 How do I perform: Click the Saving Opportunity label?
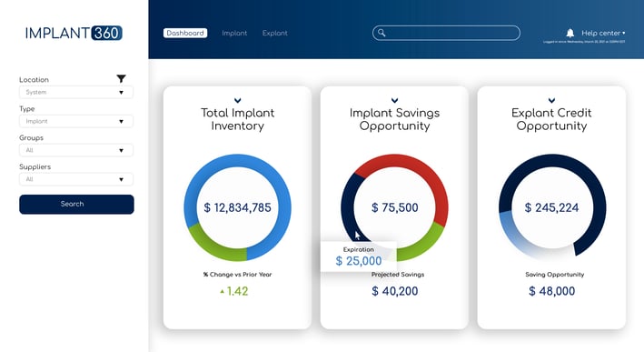[554, 275]
